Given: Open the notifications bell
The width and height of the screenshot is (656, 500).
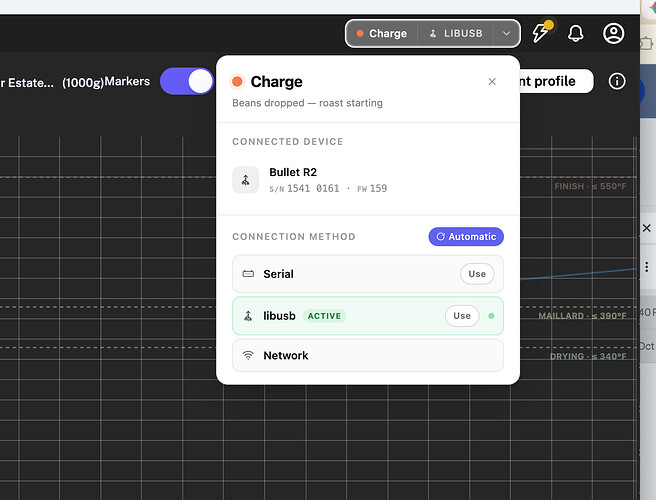Looking at the screenshot, I should pyautogui.click(x=575, y=33).
